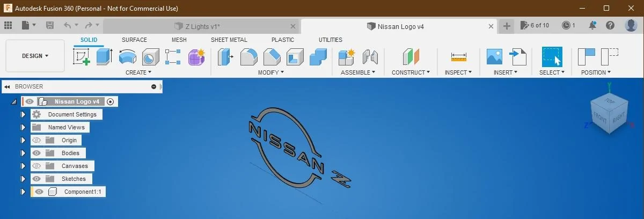Expand the Bodies folder node
The height and width of the screenshot is (219, 644).
click(23, 153)
